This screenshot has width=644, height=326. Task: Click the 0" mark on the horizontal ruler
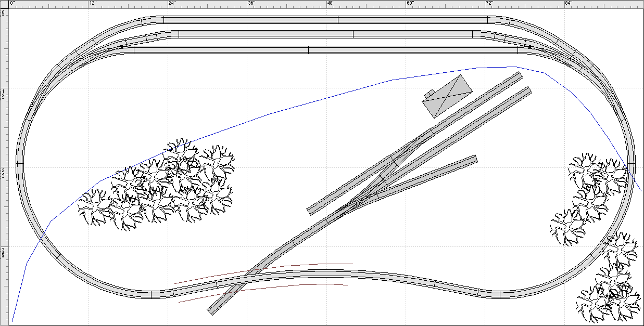[11, 4]
